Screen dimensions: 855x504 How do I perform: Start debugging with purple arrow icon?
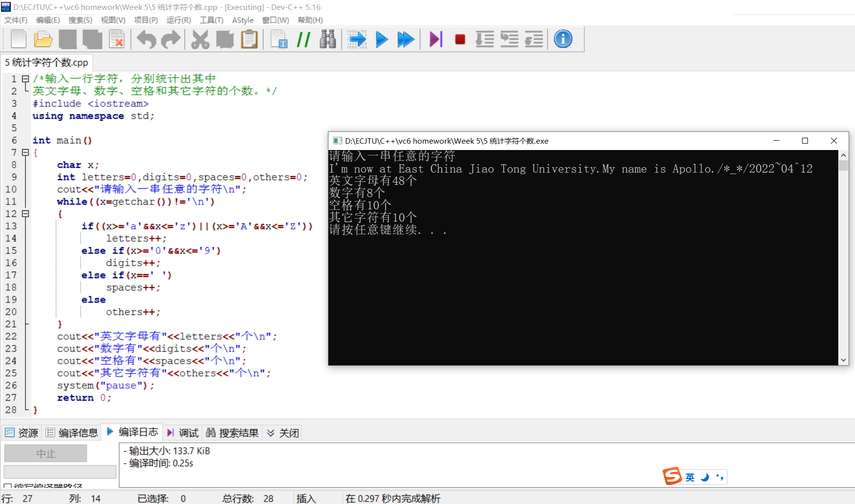(x=436, y=39)
